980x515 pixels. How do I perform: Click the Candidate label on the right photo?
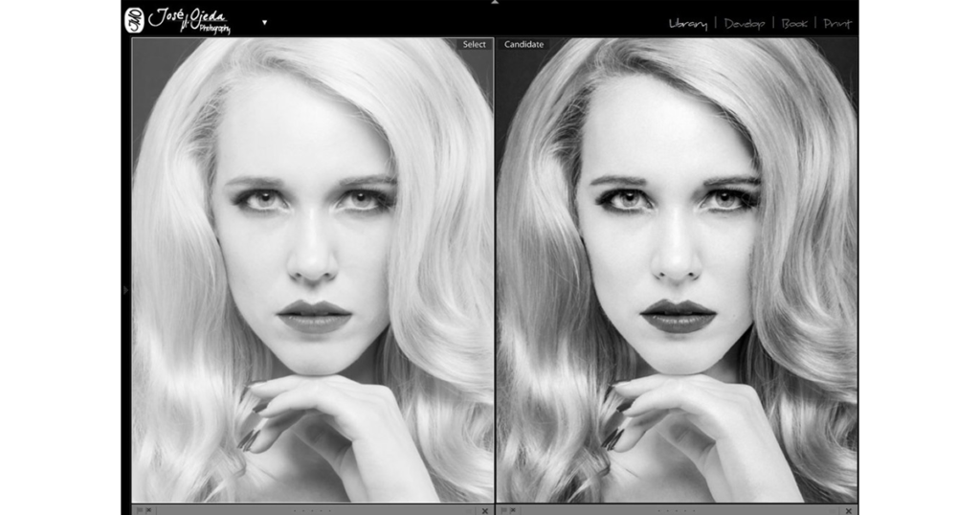(x=523, y=45)
